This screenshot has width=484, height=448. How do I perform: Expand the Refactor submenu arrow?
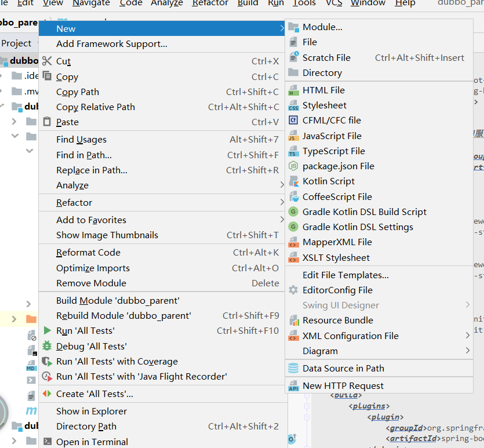pyautogui.click(x=282, y=202)
